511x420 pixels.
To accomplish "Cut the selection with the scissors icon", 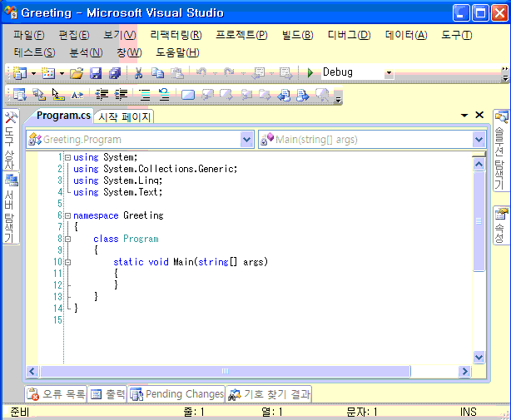I will 138,73.
